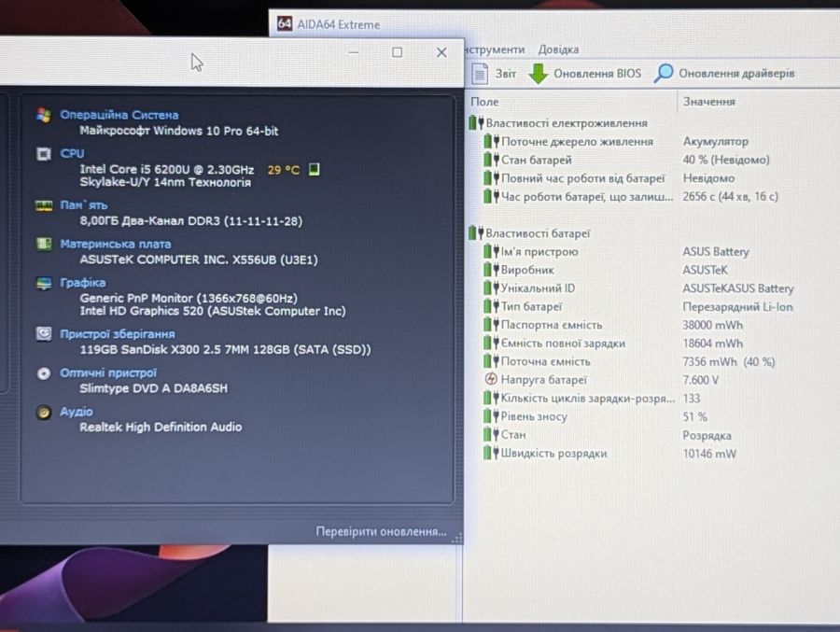
Task: Click battery icon beside Швидкість розрядки
Action: 491,453
